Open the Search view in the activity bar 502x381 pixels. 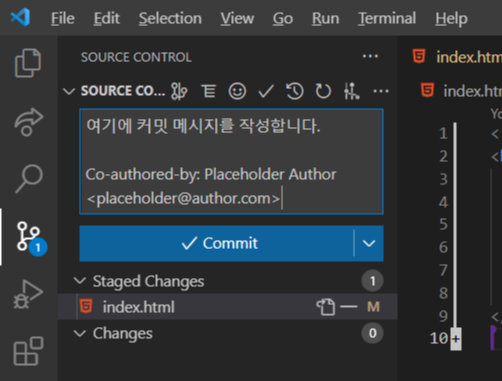pyautogui.click(x=29, y=178)
